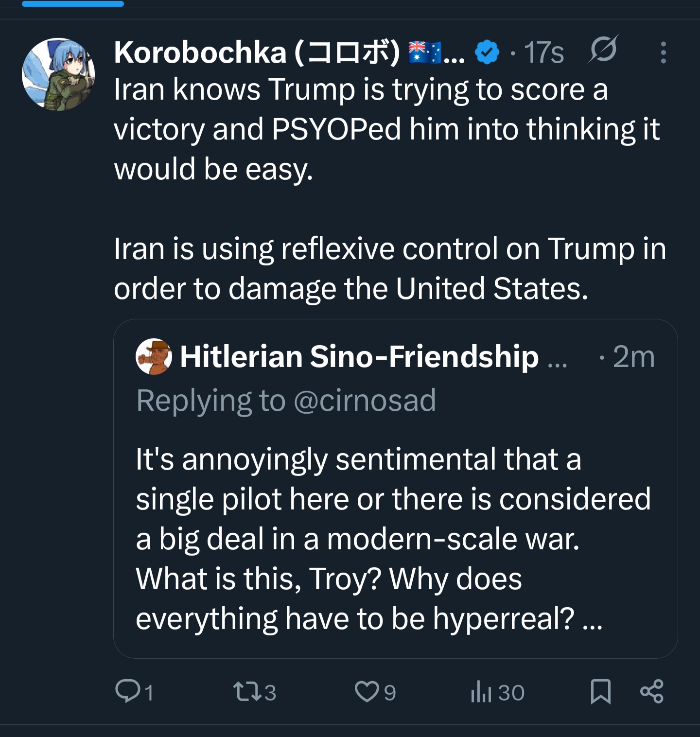Open the three-dot more options menu
700x737 pixels.
(x=663, y=52)
